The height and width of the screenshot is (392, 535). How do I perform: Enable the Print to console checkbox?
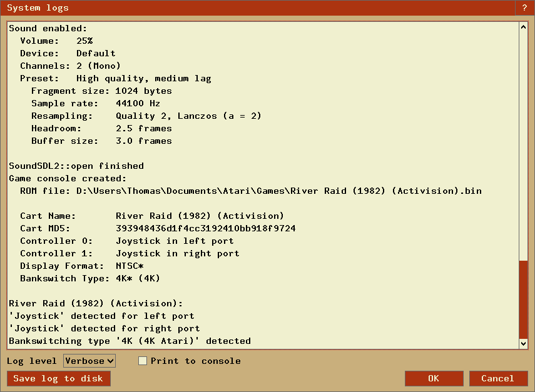click(x=143, y=361)
